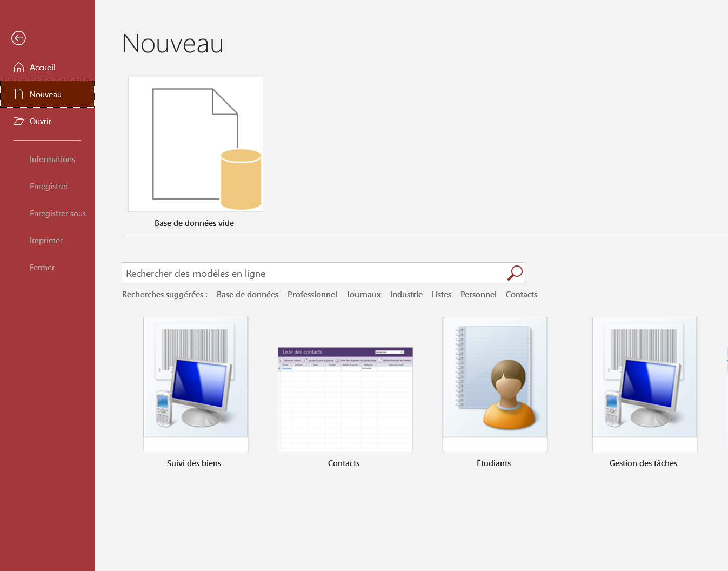The width and height of the screenshot is (728, 571).
Task: Go to Informations in the sidebar
Action: (x=52, y=160)
